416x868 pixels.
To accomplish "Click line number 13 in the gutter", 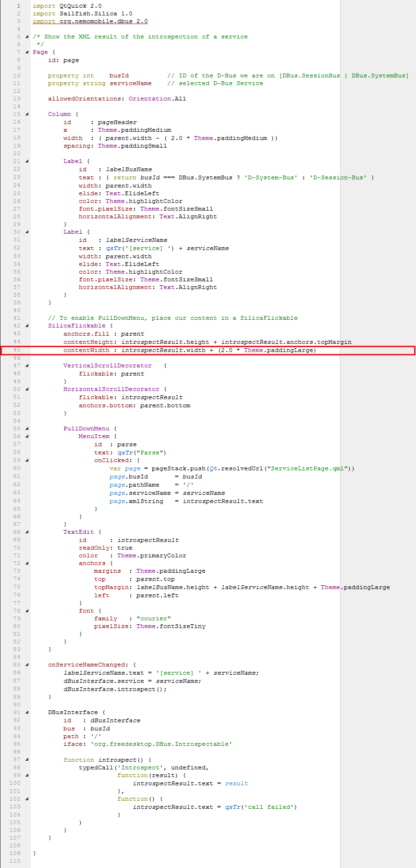I will click(x=17, y=99).
